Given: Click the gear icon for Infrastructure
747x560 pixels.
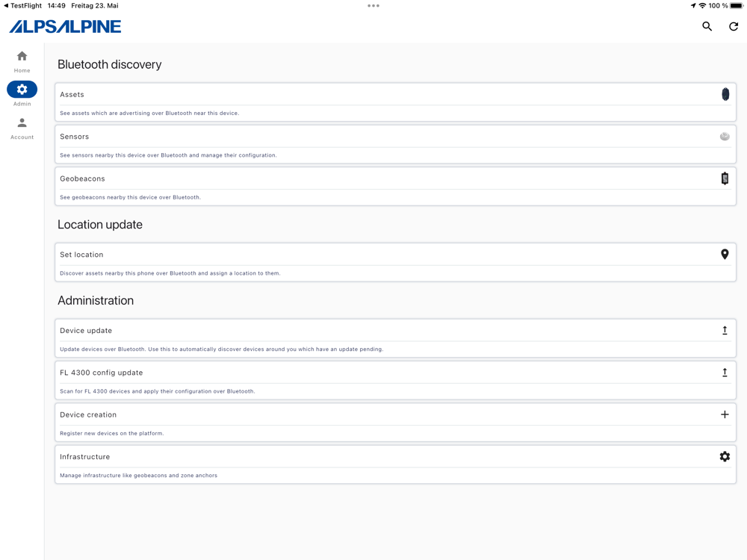Looking at the screenshot, I should [x=725, y=457].
